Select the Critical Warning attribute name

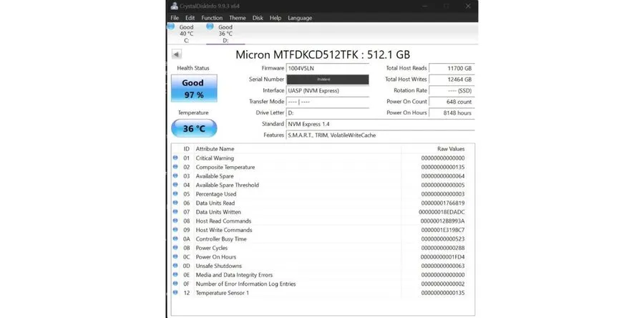click(x=215, y=158)
